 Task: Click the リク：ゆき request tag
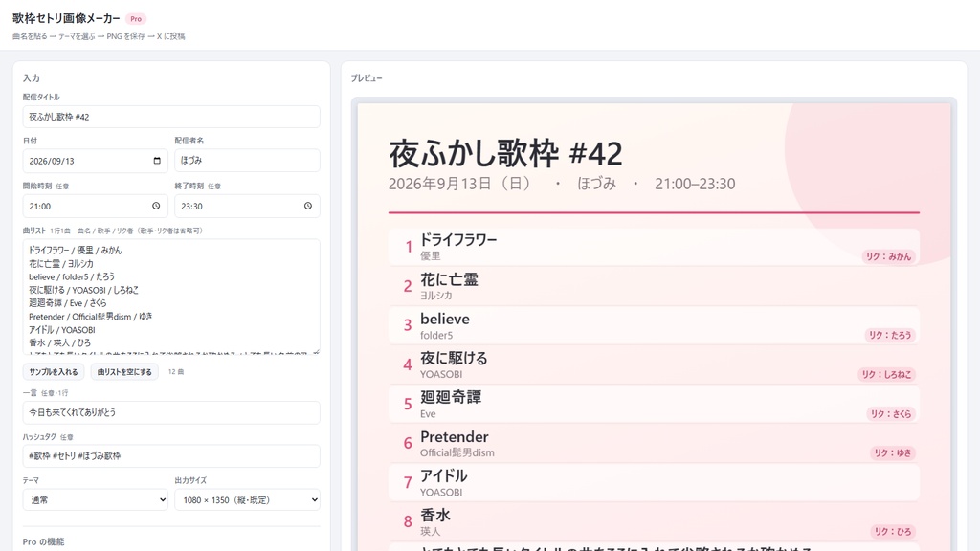pos(893,452)
